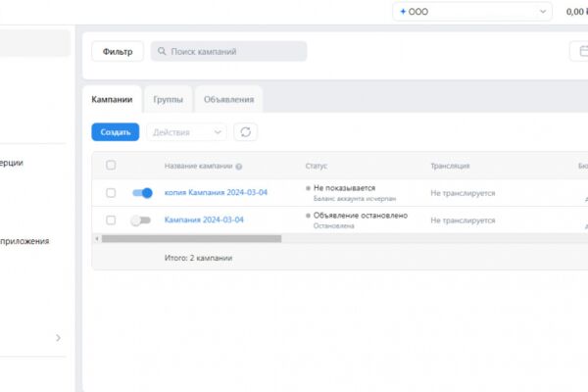
Task: Click the Объявление остановлено status text
Action: click(361, 216)
